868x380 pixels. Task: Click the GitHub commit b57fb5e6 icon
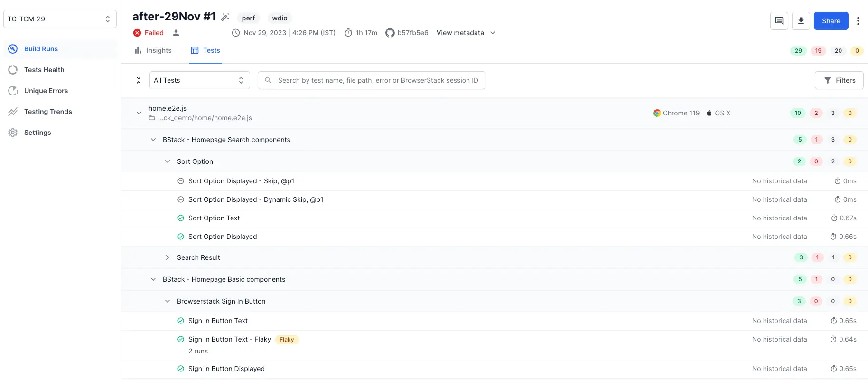point(390,33)
